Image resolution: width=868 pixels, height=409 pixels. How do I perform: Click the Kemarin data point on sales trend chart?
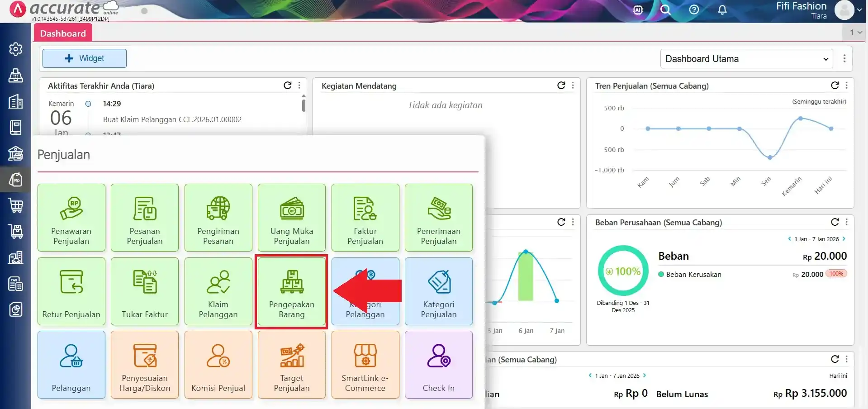tap(801, 119)
